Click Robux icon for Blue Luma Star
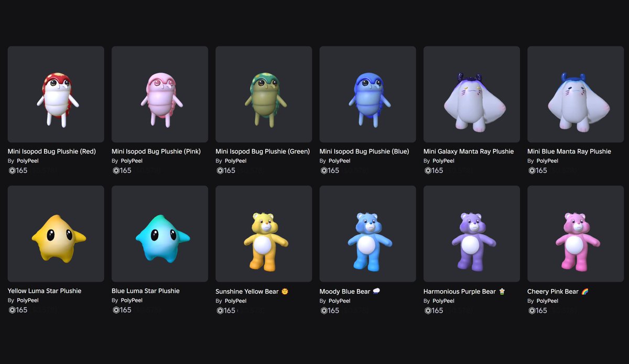Viewport: 629px width, 364px height. point(115,310)
